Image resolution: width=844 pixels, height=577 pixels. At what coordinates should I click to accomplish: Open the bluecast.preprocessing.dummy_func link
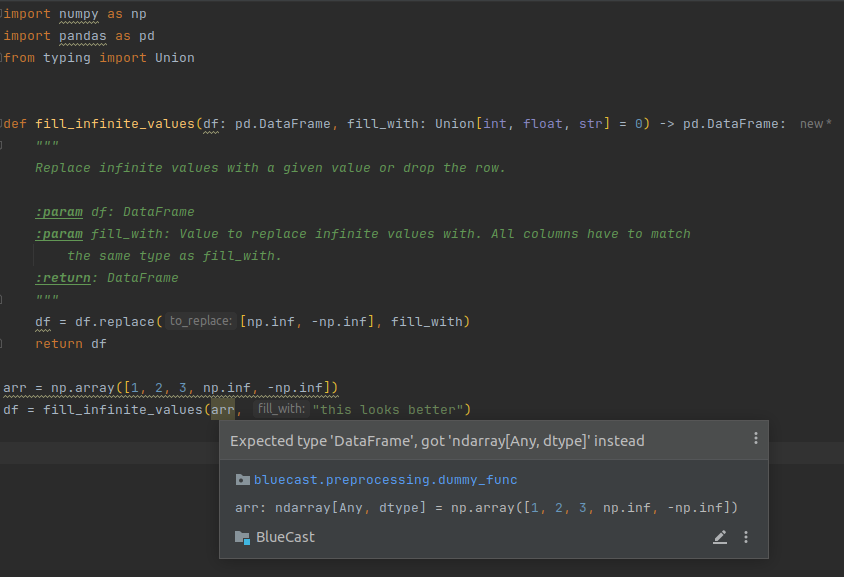click(385, 480)
